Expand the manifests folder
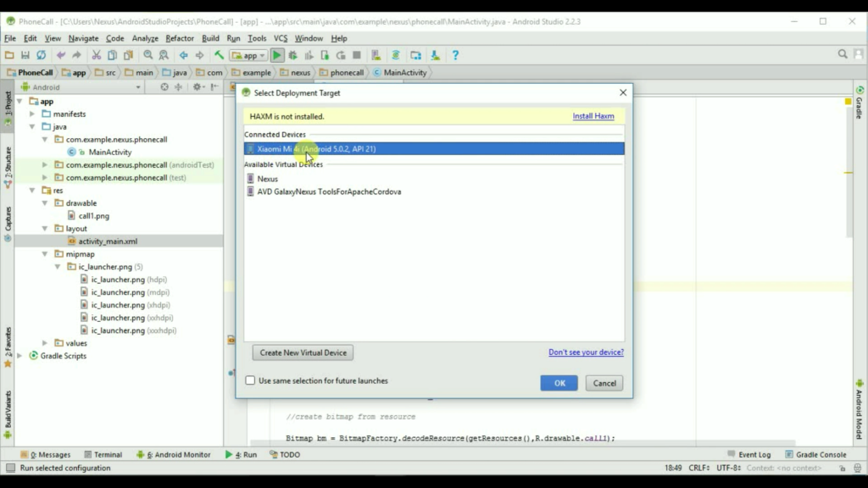868x488 pixels. tap(32, 114)
